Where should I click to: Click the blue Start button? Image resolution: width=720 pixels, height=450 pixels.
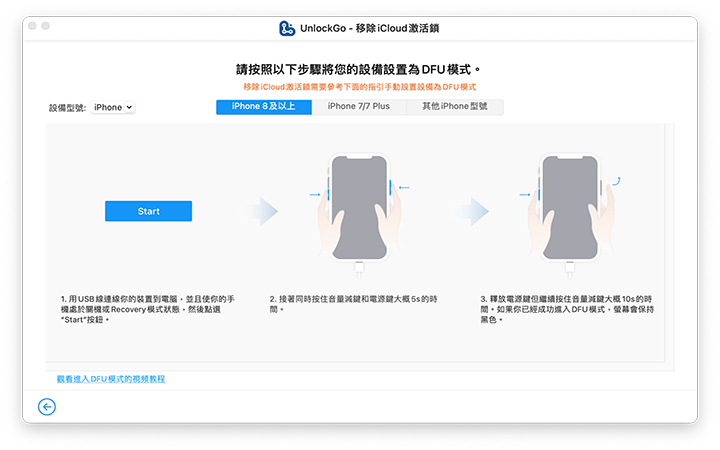click(x=148, y=211)
